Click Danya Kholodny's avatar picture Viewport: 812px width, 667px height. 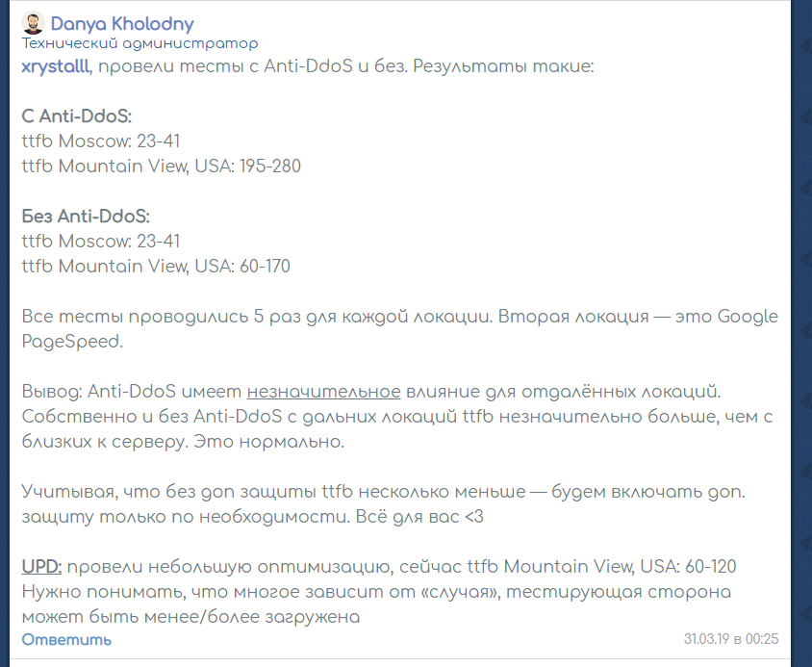(33, 23)
